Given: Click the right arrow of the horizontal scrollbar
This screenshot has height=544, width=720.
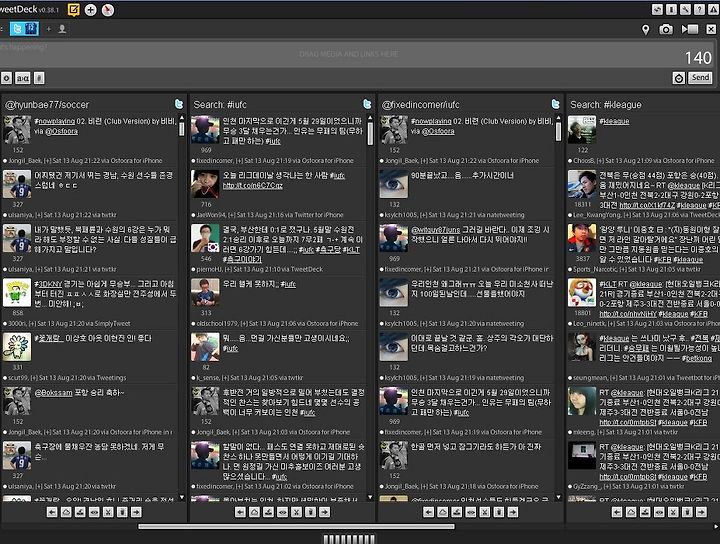Looking at the screenshot, I should pos(716,527).
